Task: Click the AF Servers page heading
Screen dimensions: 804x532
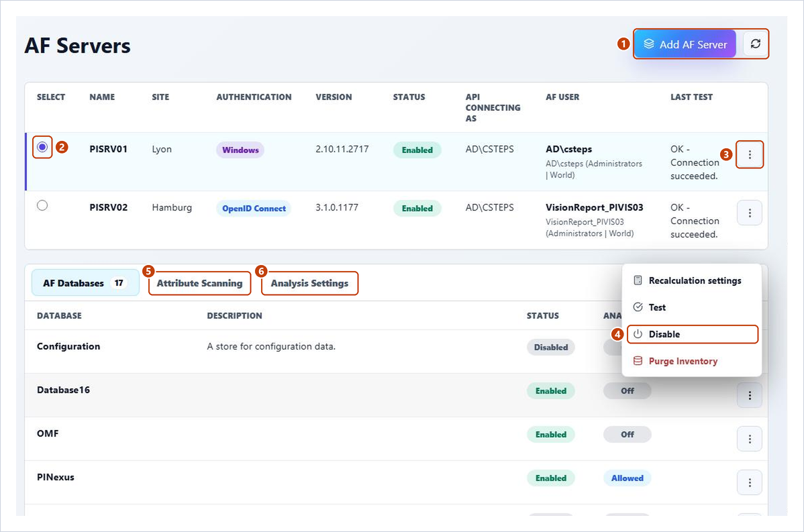Action: (77, 46)
